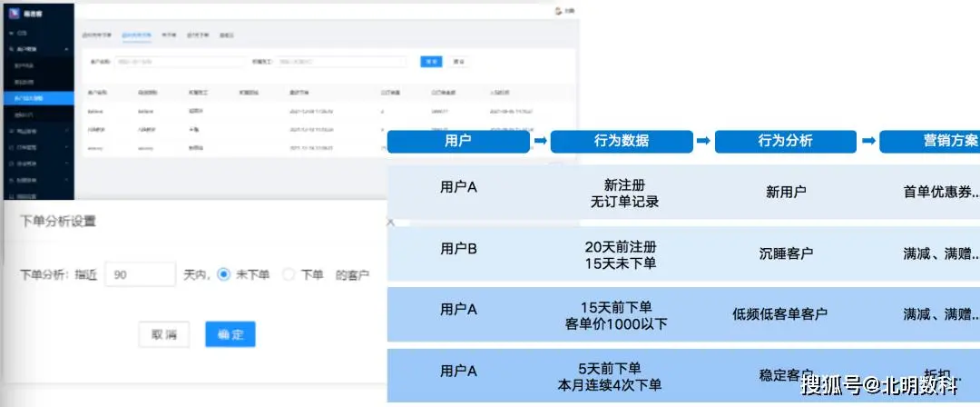
Task: Click the 下单分析设置 dialog title
Action: click(58, 221)
